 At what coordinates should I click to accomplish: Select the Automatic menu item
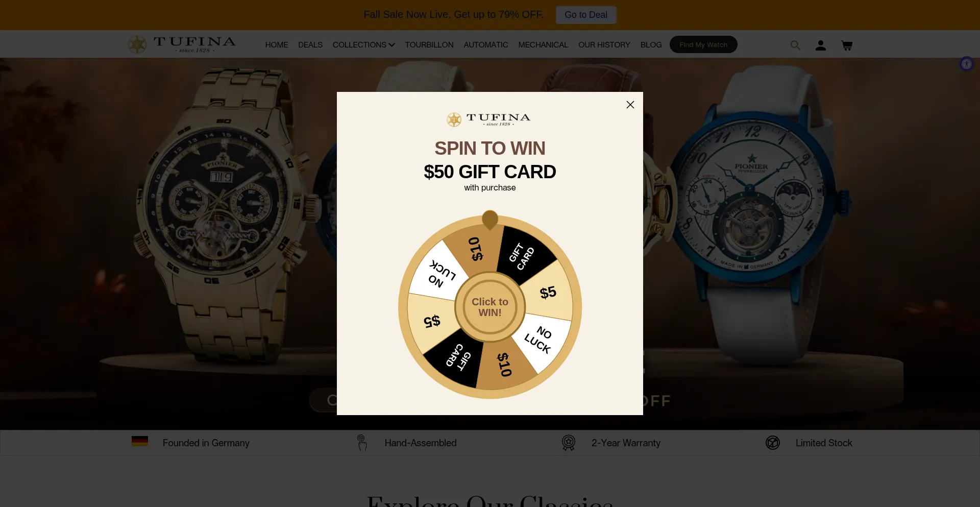[486, 45]
